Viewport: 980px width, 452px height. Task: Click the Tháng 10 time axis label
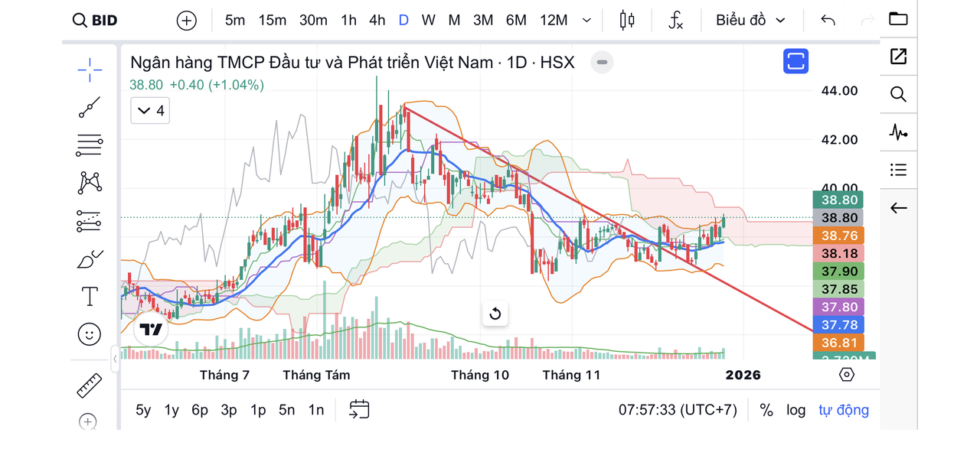480,375
